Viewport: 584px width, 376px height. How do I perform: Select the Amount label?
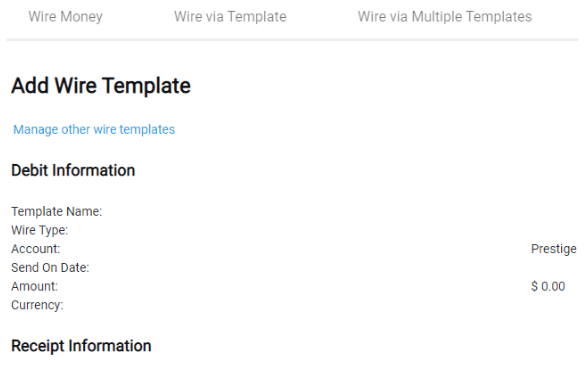(34, 286)
